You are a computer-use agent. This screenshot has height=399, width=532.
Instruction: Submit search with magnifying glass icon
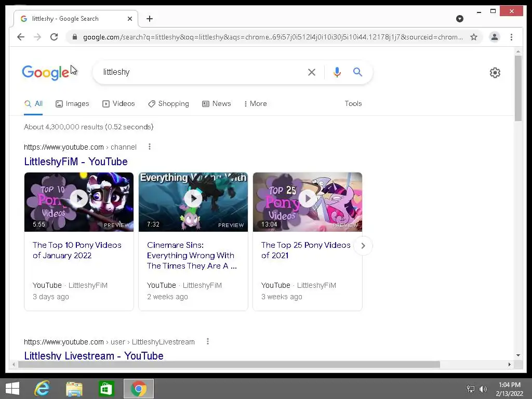pos(357,72)
